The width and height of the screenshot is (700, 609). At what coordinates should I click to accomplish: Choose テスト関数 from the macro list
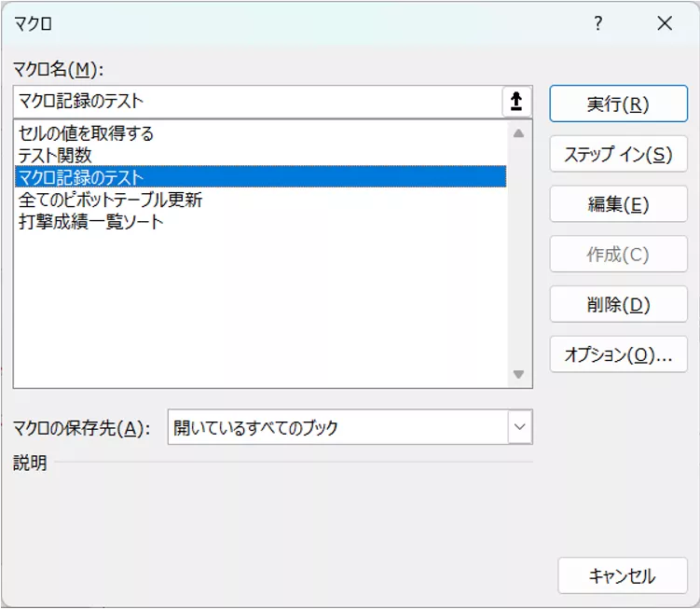click(56, 155)
